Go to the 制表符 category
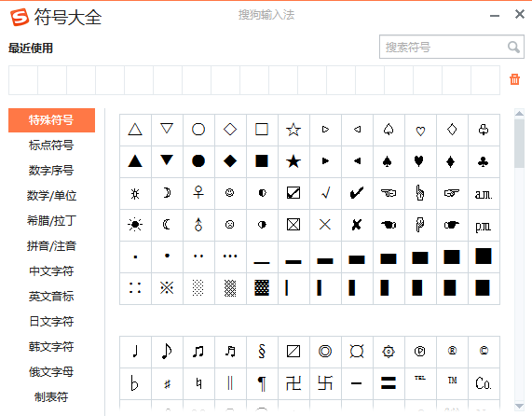Screen dimensions: 532x416 click(x=51, y=396)
